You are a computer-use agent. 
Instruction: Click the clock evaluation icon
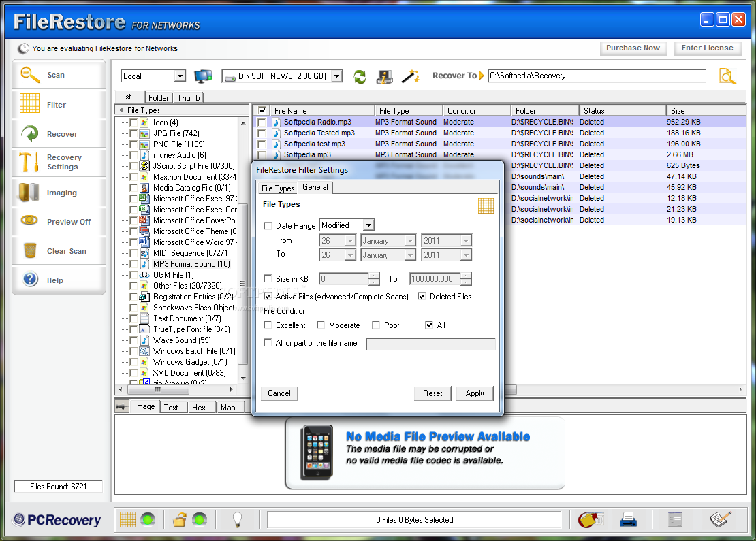(x=23, y=49)
